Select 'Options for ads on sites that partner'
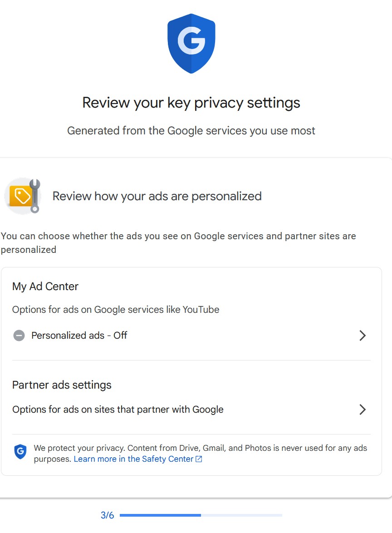392x533 pixels. pos(118,410)
